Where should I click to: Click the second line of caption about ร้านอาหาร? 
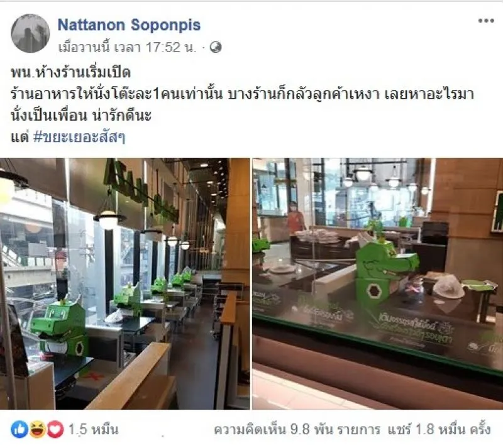(x=242, y=94)
